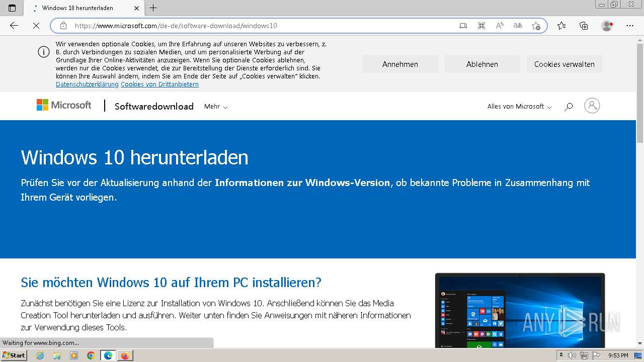Viewport: 644px width, 362px height.
Task: Click heading Sie möchten Windows 10 installieren
Action: pos(171,283)
